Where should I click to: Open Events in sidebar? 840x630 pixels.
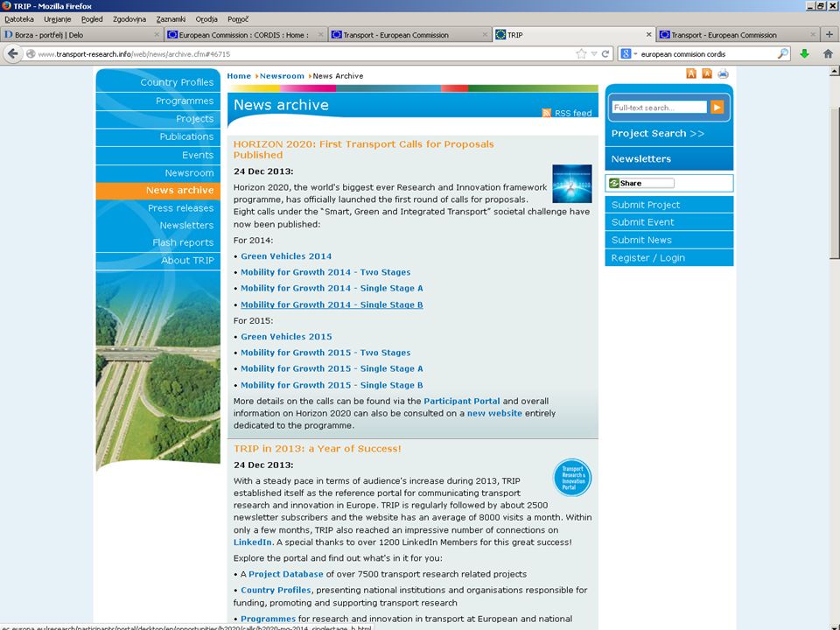[x=198, y=155]
